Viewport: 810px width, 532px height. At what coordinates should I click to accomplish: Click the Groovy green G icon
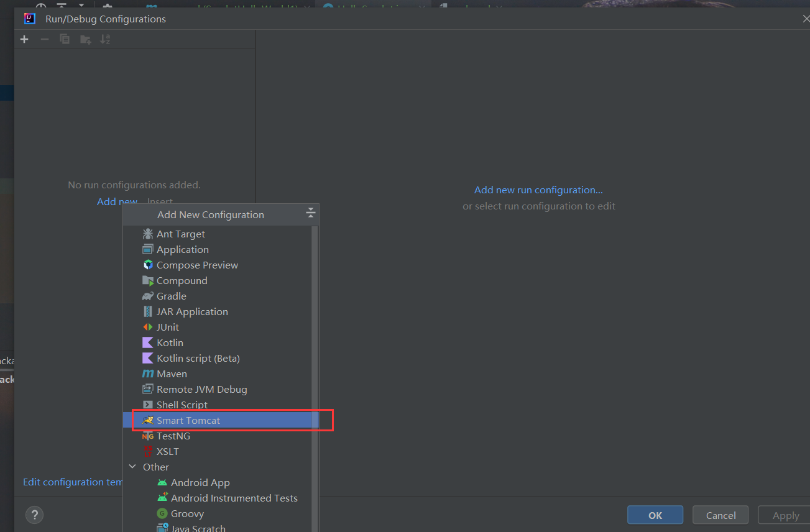(162, 513)
